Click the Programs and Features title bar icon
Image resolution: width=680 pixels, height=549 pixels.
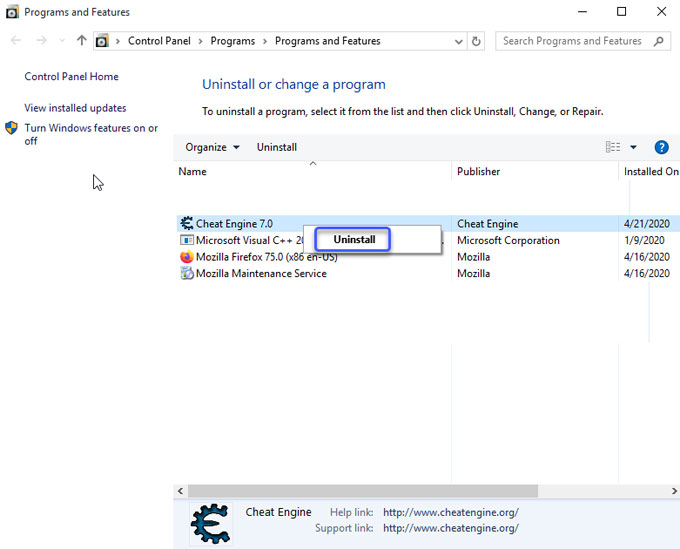(12, 12)
